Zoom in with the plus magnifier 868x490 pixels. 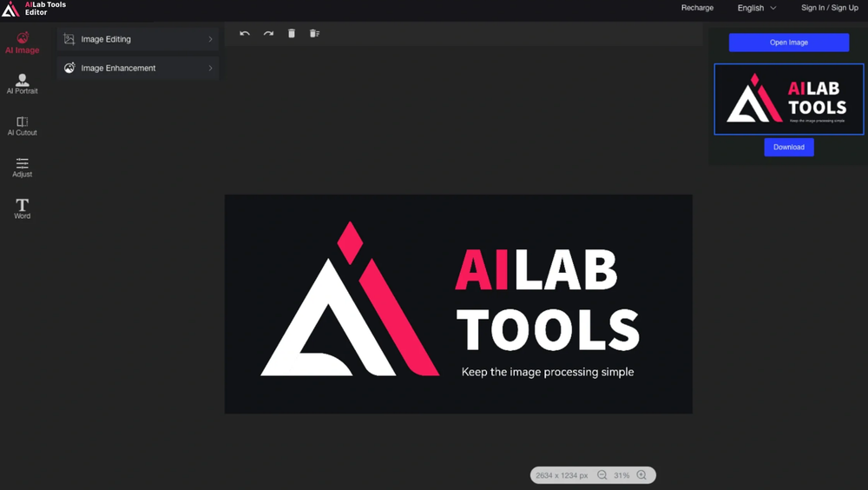coord(641,475)
